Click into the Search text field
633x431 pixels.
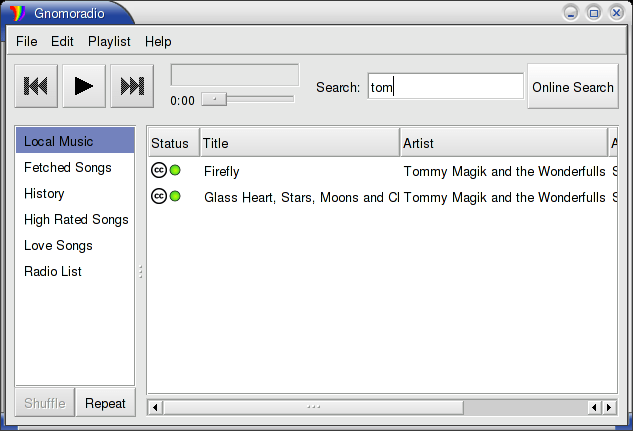click(x=445, y=87)
